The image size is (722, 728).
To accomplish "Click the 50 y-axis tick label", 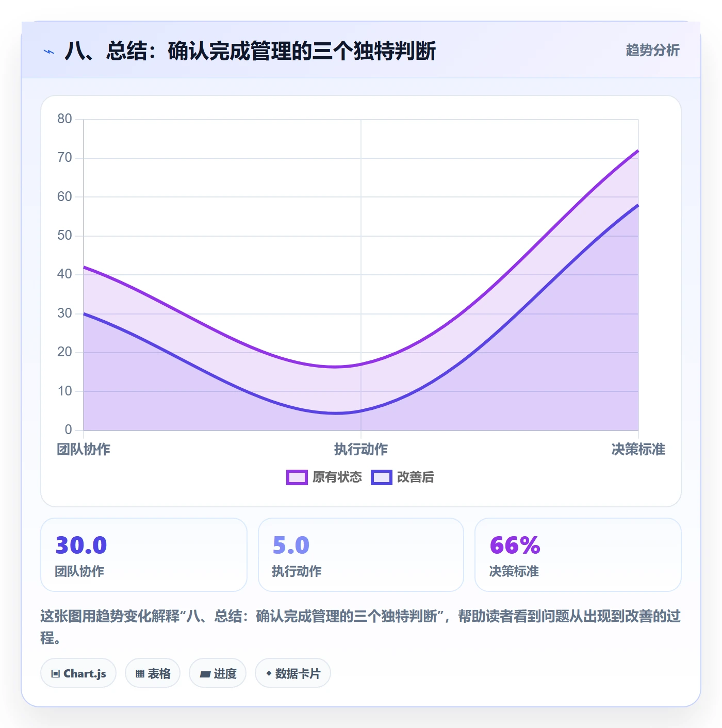I will click(64, 236).
